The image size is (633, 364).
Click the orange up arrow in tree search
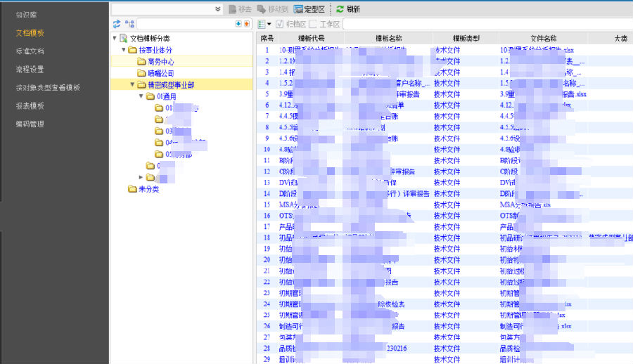coord(246,24)
